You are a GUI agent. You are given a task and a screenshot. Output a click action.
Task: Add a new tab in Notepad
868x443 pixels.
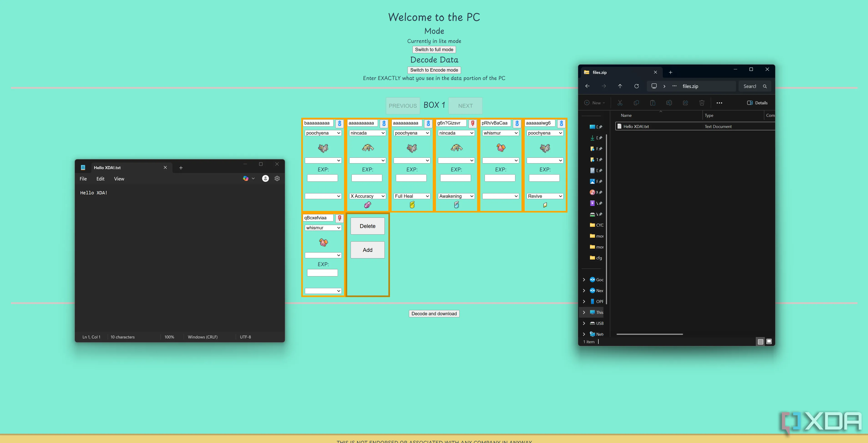181,168
